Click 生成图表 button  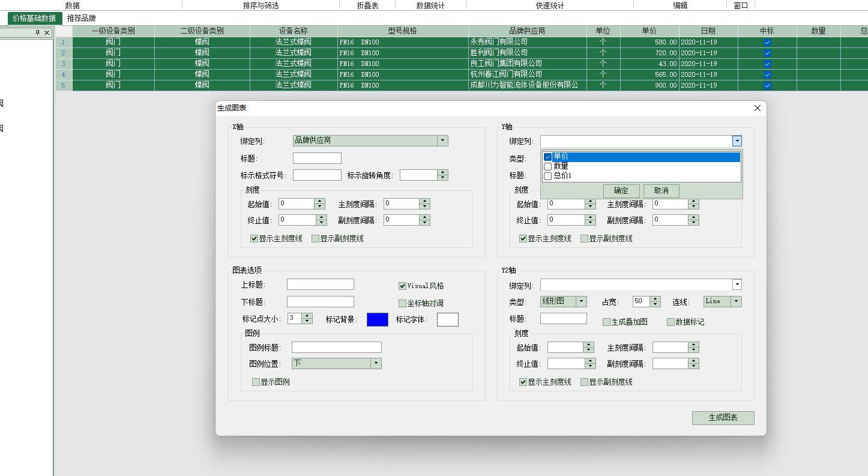pyautogui.click(x=723, y=418)
